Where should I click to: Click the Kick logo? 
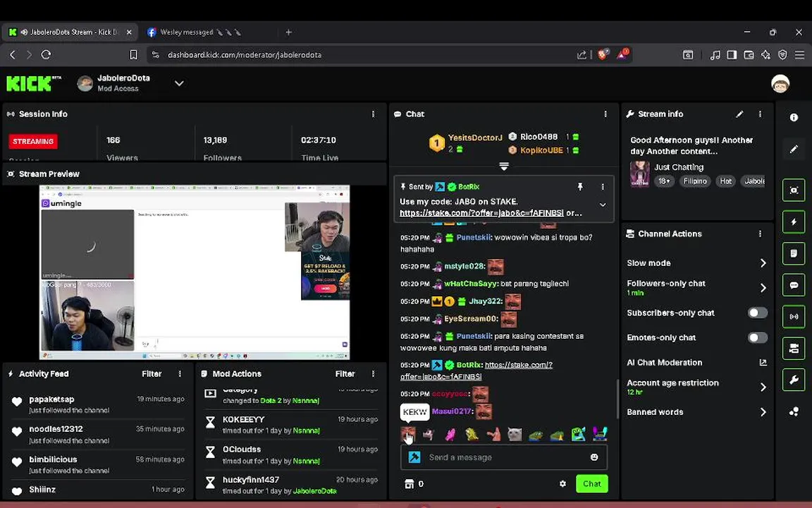point(34,83)
